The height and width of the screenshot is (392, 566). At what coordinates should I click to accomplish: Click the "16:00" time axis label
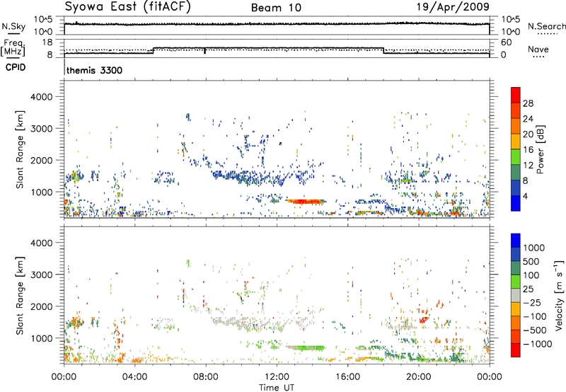point(347,377)
